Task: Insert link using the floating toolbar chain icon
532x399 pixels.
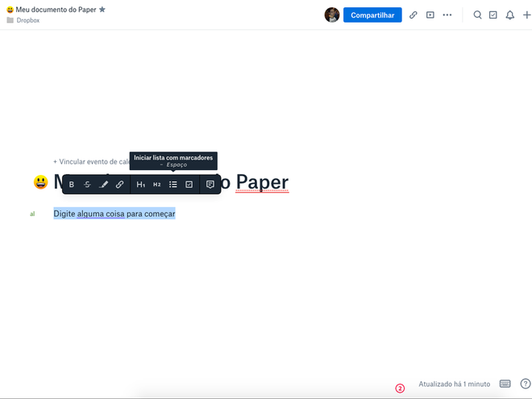Action: click(x=119, y=185)
